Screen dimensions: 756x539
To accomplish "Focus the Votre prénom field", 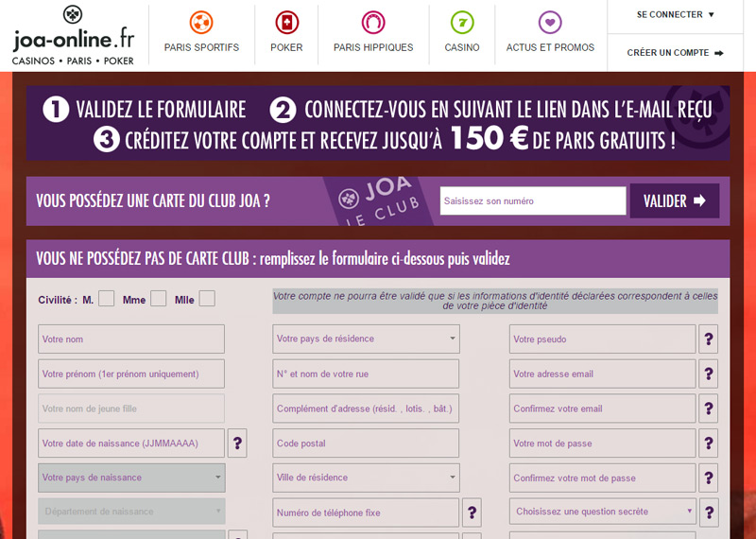I will tap(131, 374).
